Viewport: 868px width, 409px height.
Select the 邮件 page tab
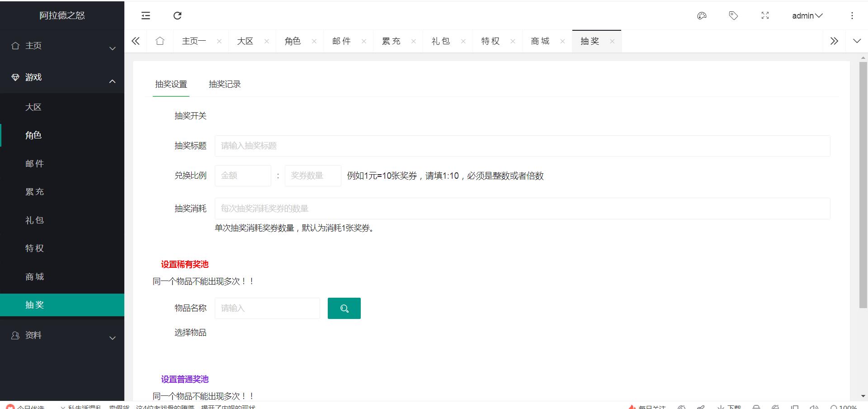tap(341, 41)
